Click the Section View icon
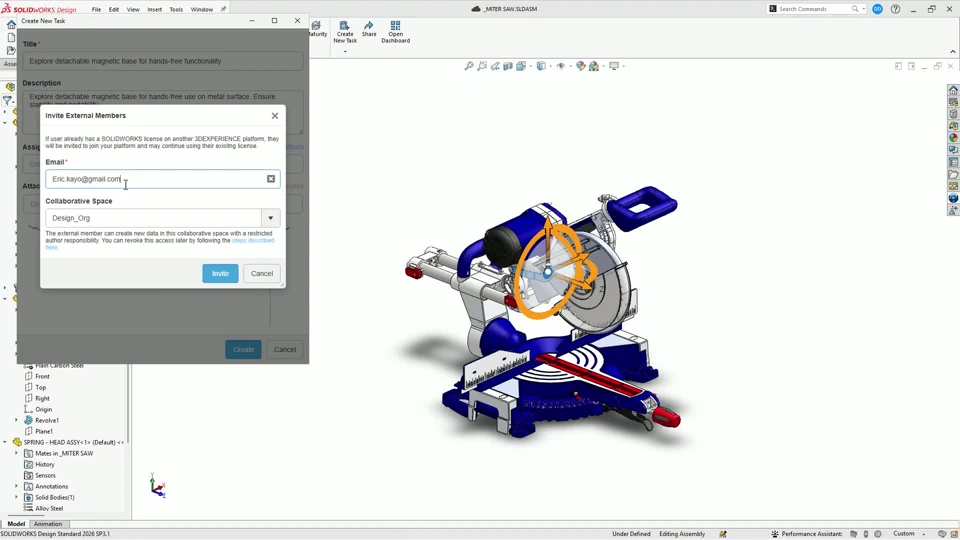960x540 pixels. 508,66
